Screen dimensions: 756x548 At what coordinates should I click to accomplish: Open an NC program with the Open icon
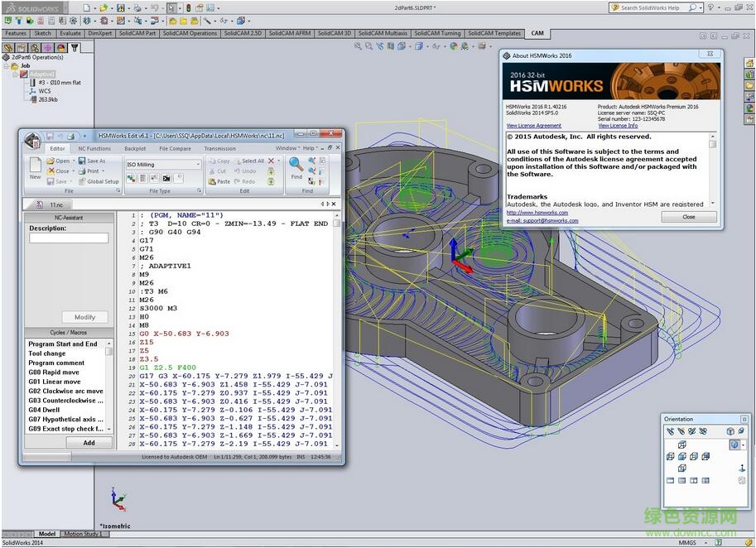[x=58, y=161]
